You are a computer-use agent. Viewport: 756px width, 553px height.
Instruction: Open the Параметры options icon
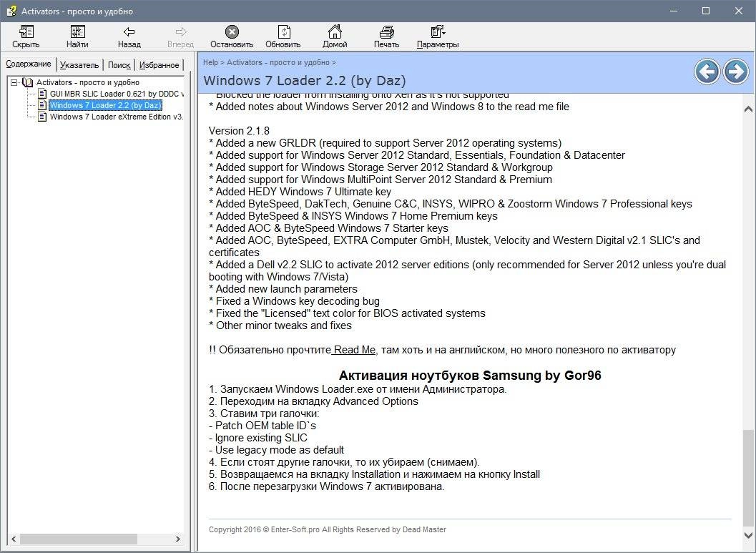click(438, 32)
